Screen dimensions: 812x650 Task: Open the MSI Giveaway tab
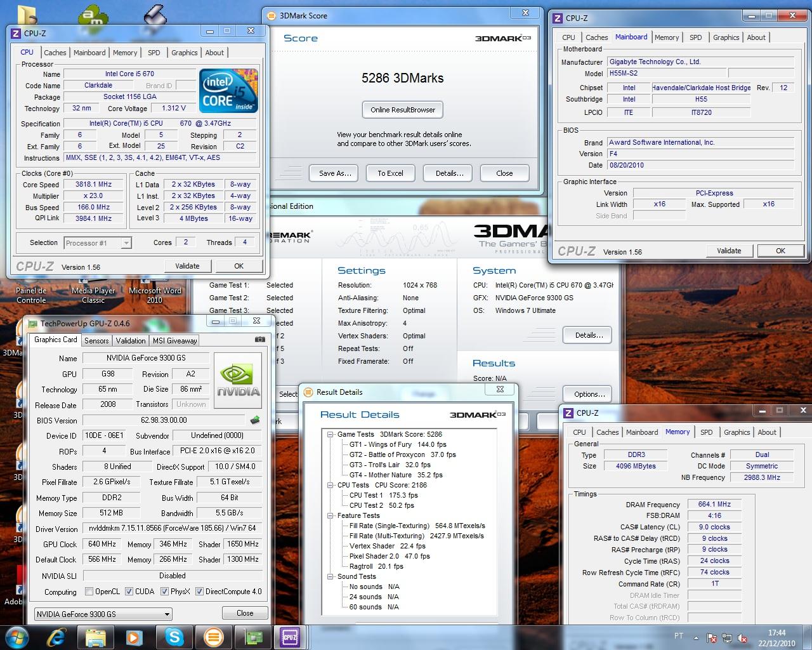[x=175, y=341]
